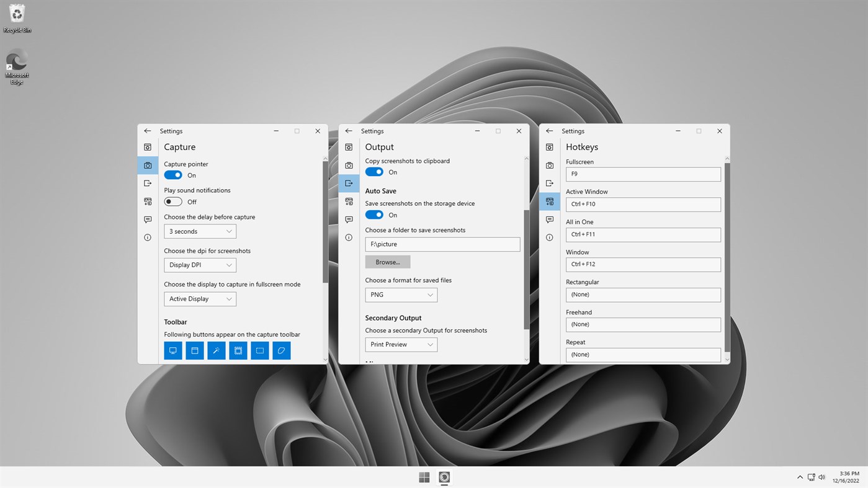Open the saved files format dropdown showing PNG
This screenshot has width=868, height=488.
(401, 295)
